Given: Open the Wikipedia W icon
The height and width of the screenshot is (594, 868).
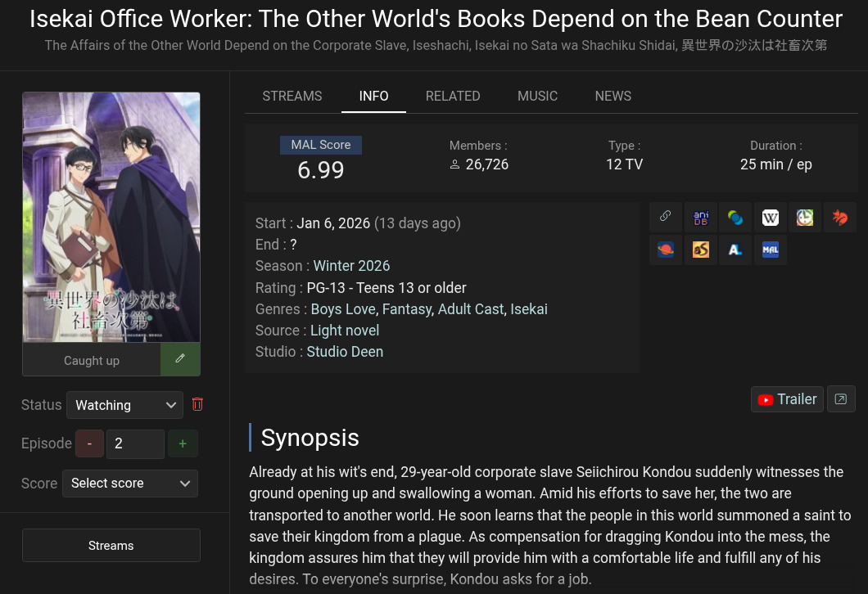Looking at the screenshot, I should (770, 217).
